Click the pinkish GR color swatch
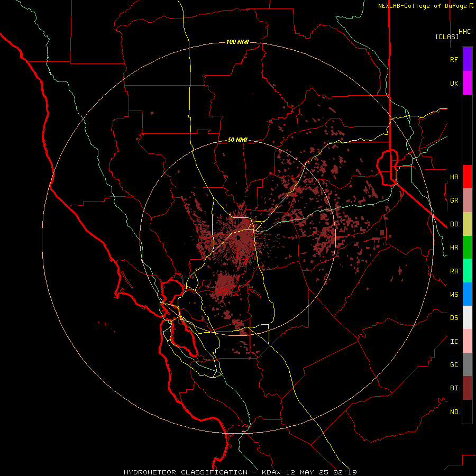This screenshot has width=476, height=476. (467, 200)
